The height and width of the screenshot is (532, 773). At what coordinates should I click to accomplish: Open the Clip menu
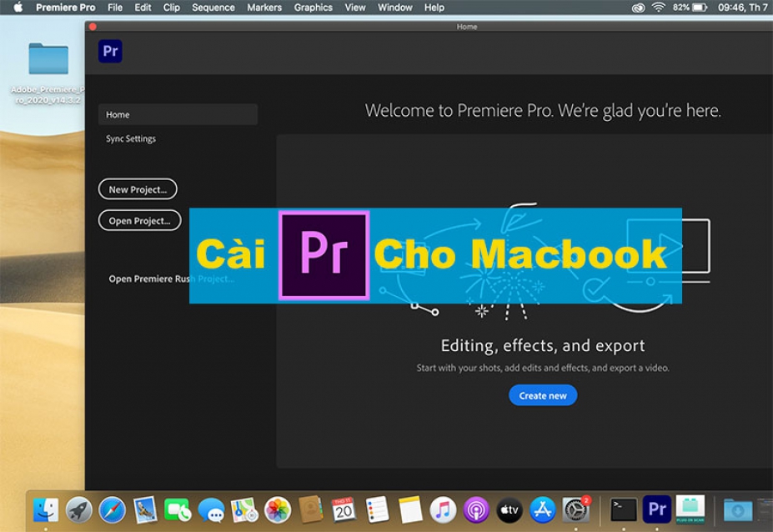[x=172, y=8]
